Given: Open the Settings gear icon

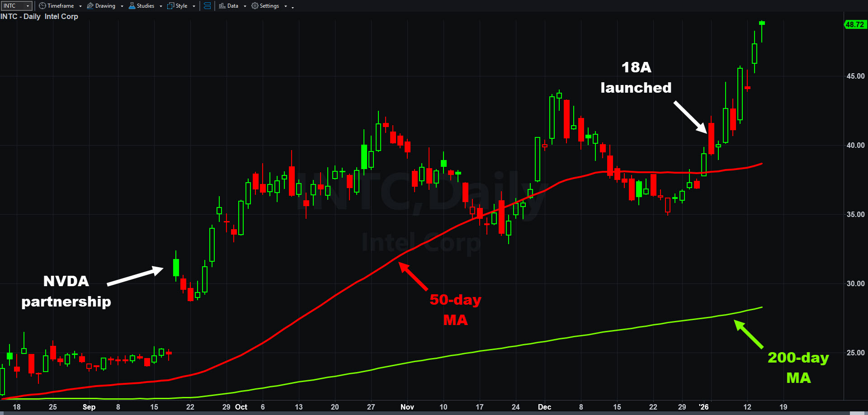Looking at the screenshot, I should coord(255,6).
